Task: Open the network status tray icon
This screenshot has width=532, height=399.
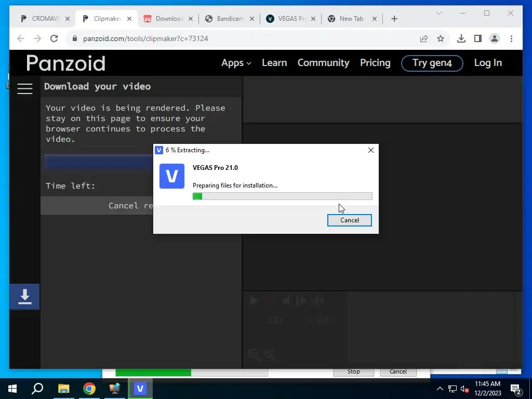Action: click(x=453, y=389)
